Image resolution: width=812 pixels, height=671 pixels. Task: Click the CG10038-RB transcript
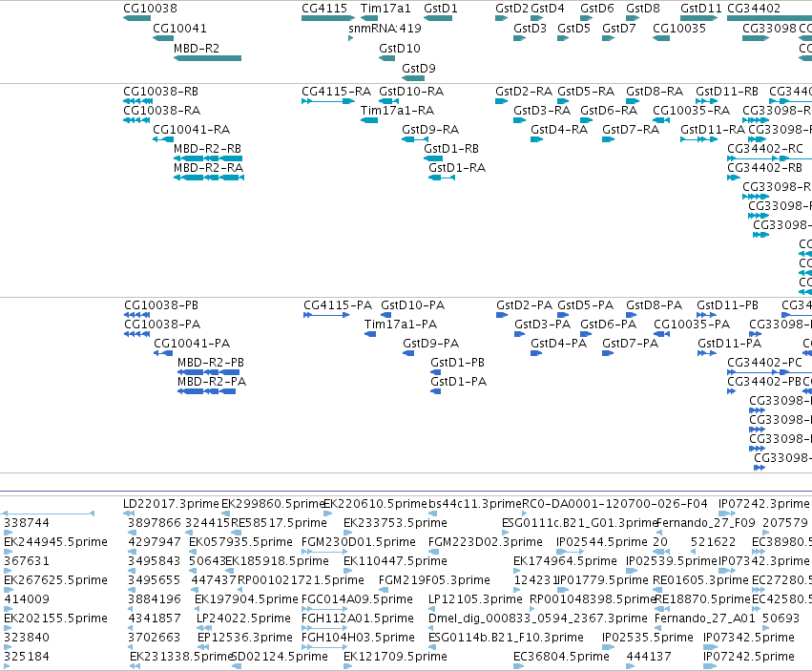[137, 101]
